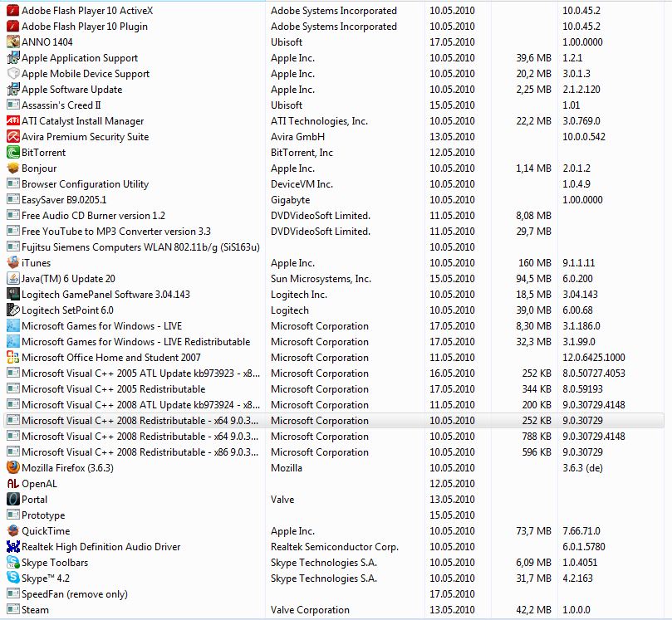Click the Skype 4.2 icon
Viewport: 672px width, 620px height.
[x=12, y=578]
